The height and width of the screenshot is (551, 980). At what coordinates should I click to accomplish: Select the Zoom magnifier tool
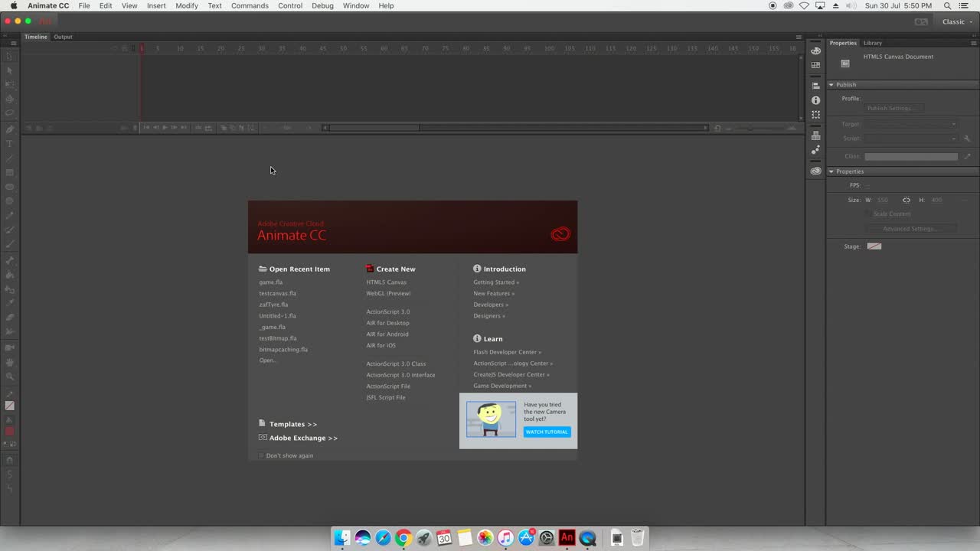click(x=10, y=377)
